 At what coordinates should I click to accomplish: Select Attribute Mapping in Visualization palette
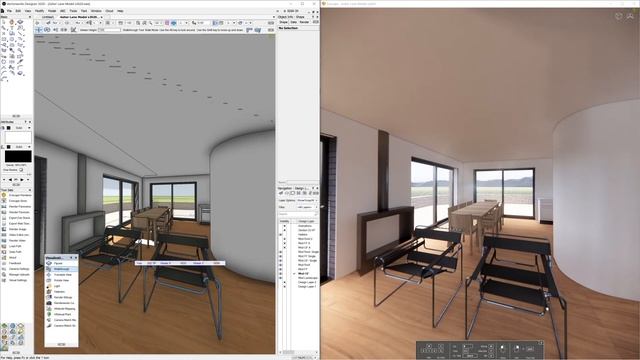61,309
